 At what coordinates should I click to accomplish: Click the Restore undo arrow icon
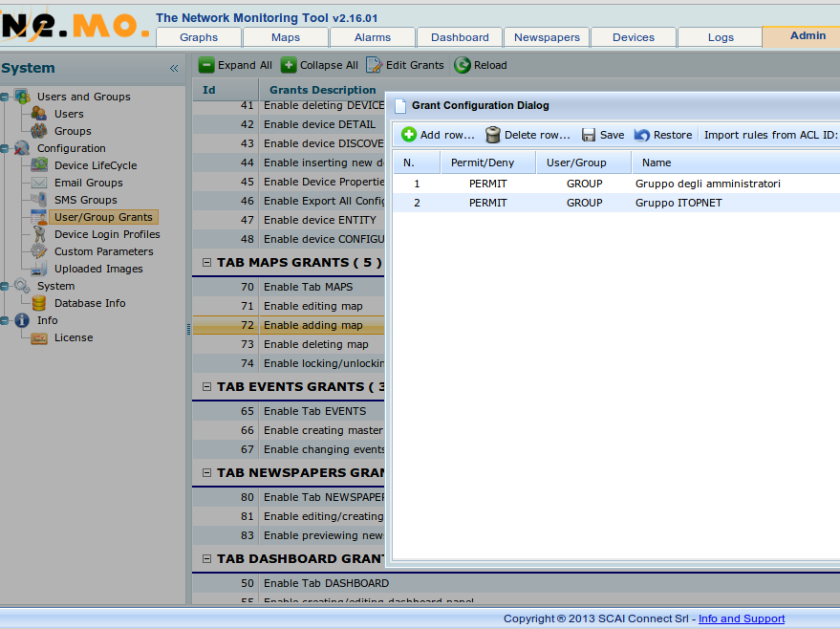642,135
